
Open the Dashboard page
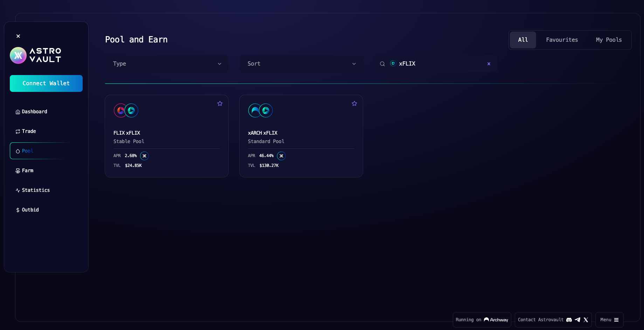(x=46, y=112)
